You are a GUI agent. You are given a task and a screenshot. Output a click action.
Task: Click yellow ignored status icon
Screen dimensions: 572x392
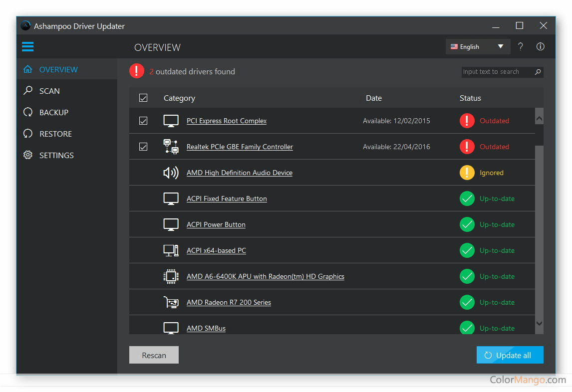[467, 173]
